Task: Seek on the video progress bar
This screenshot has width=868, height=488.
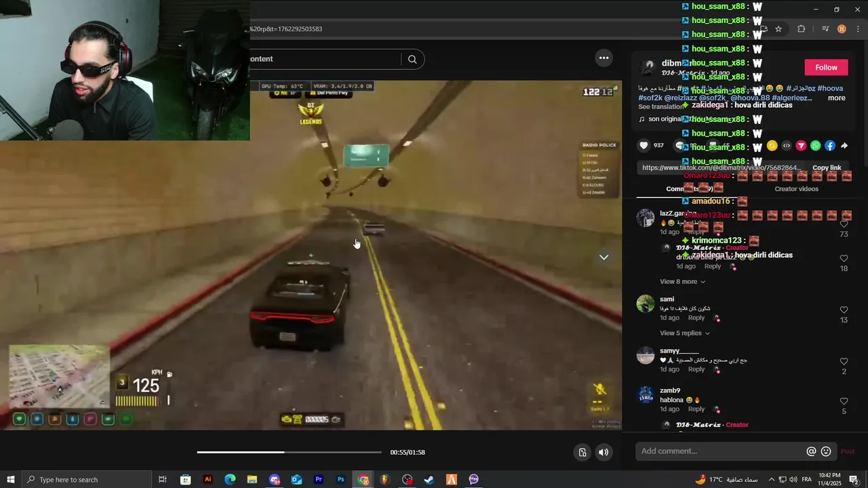Action: [x=289, y=452]
